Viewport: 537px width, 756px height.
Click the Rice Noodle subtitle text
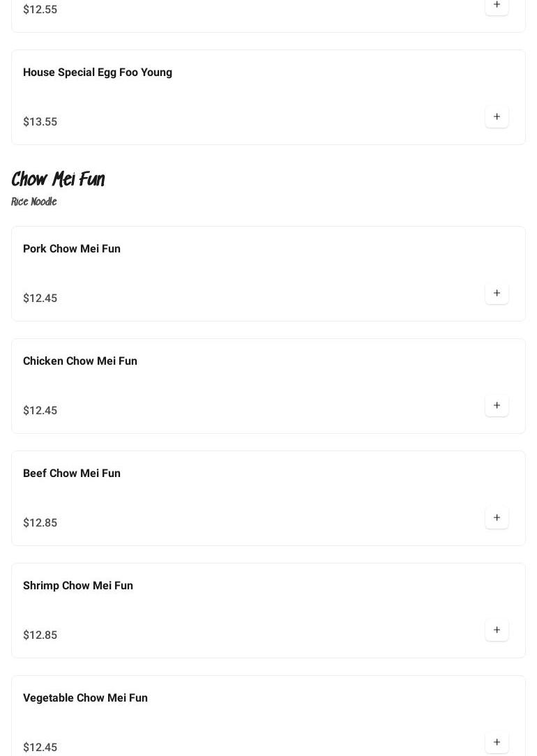click(x=33, y=202)
